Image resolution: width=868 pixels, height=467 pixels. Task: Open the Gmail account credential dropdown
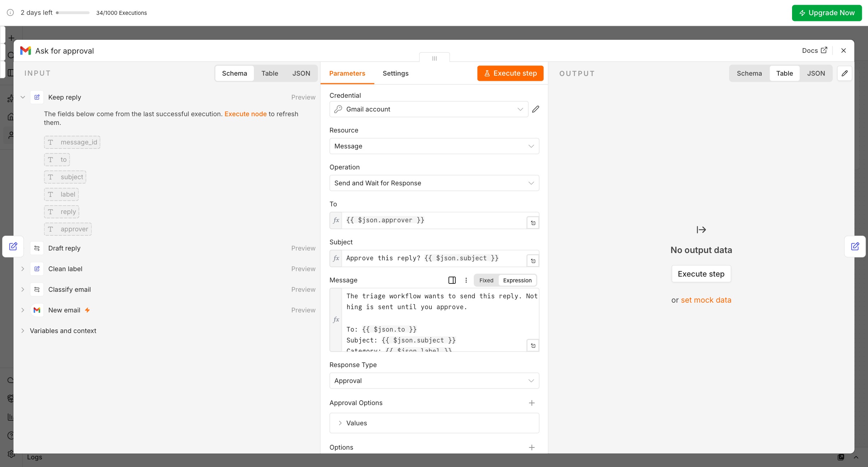click(x=429, y=109)
